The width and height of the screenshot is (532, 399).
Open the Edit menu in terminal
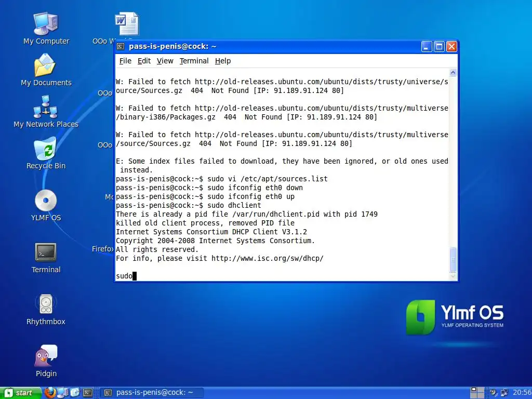(144, 61)
